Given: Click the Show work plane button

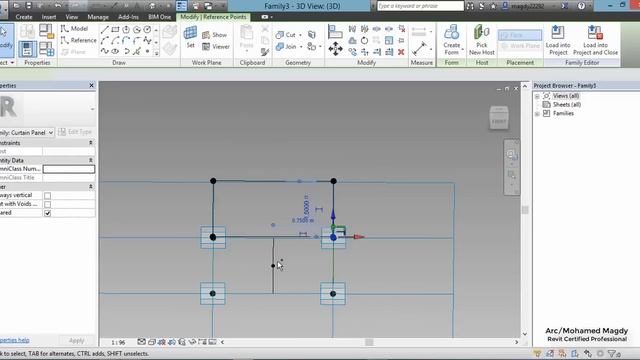Looking at the screenshot, I should tap(215, 35).
